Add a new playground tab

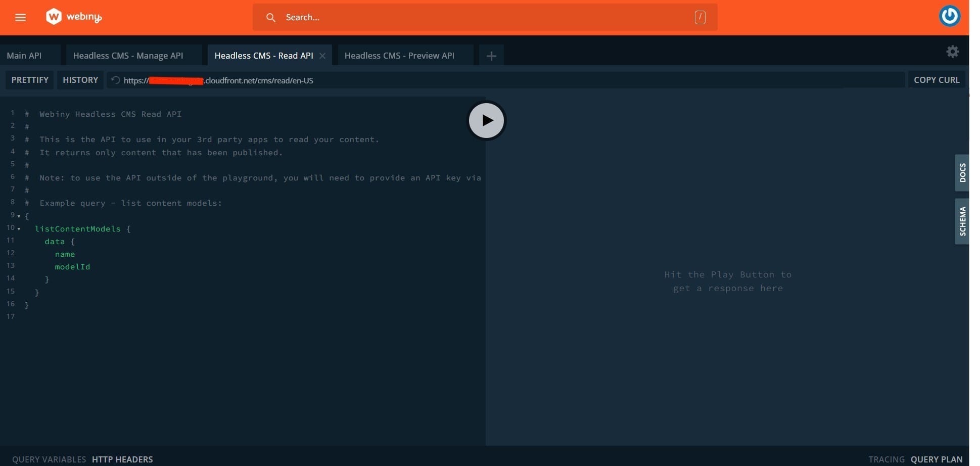pos(491,56)
